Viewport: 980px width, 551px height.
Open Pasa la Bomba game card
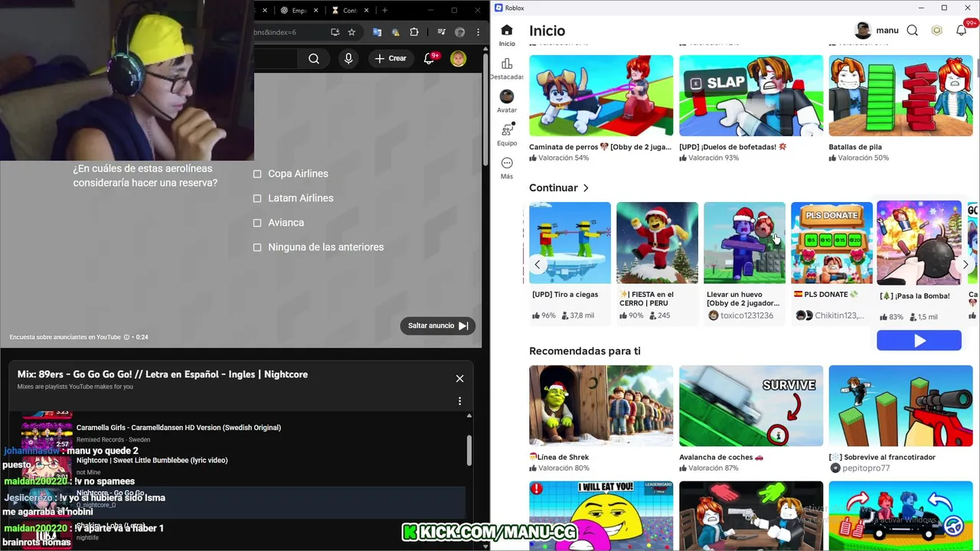[919, 262]
